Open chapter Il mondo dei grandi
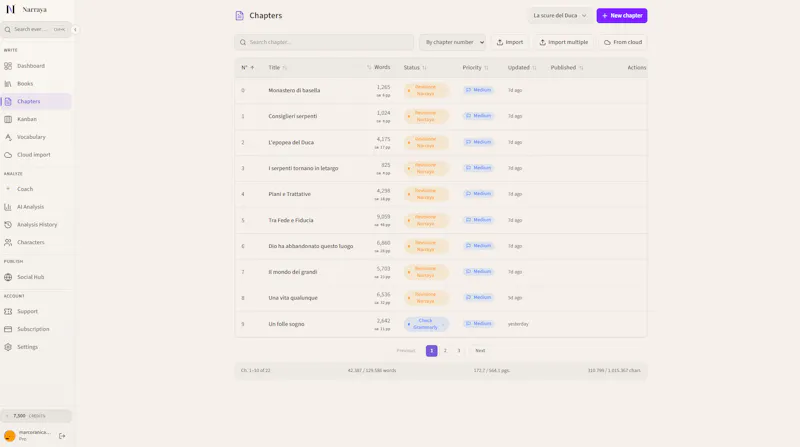This screenshot has height=447, width=800. pyautogui.click(x=292, y=272)
